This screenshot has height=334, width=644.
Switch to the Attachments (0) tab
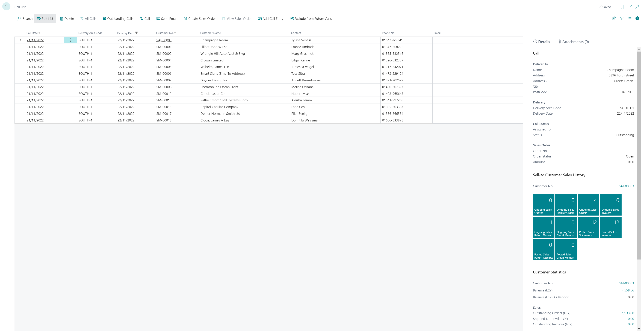574,41
